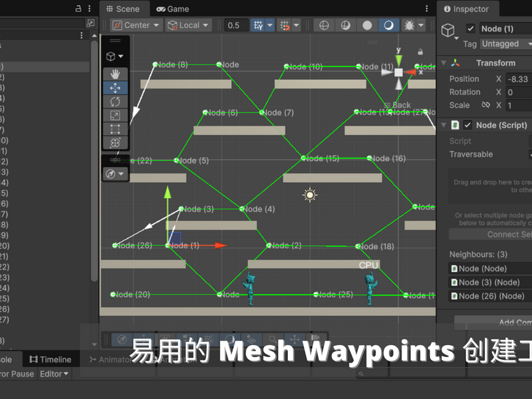Select the combined Transform tool
This screenshot has width=532, height=399.
pos(115,143)
